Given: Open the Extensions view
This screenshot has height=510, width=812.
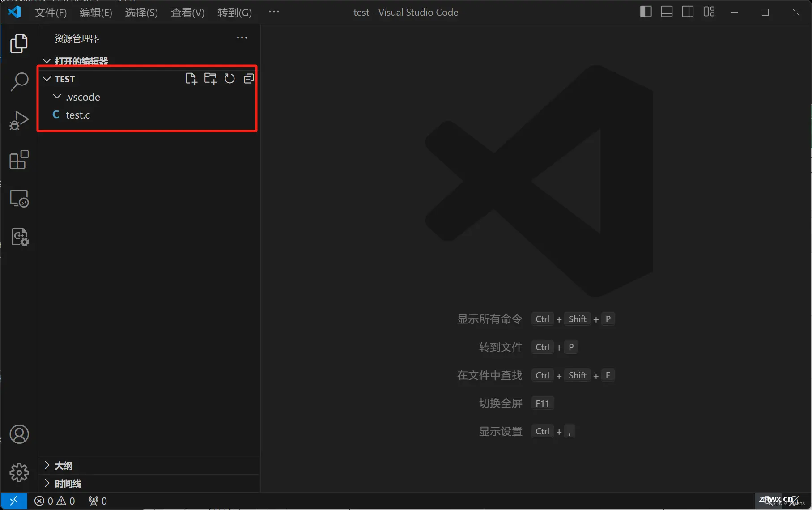Looking at the screenshot, I should click(19, 160).
